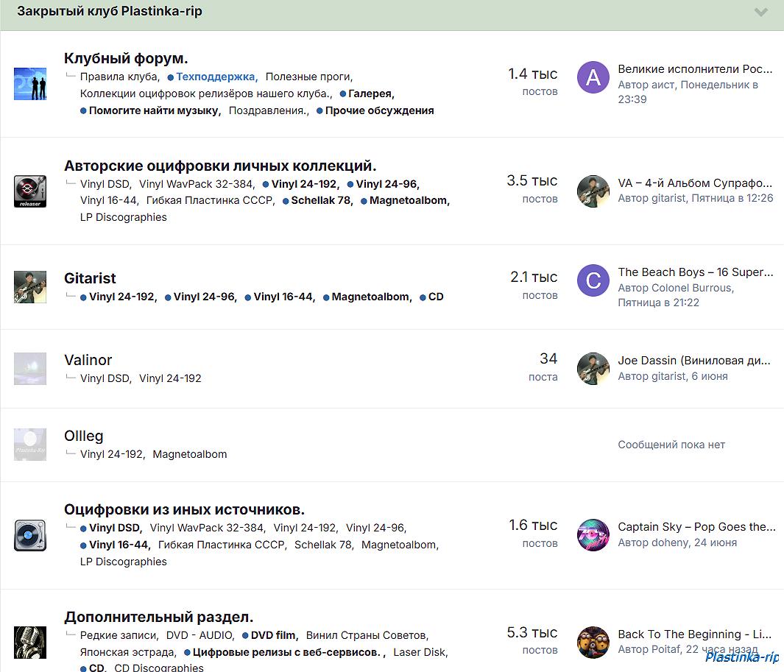Click Poitaf's minion avatar
784x672 pixels.
[x=593, y=642]
